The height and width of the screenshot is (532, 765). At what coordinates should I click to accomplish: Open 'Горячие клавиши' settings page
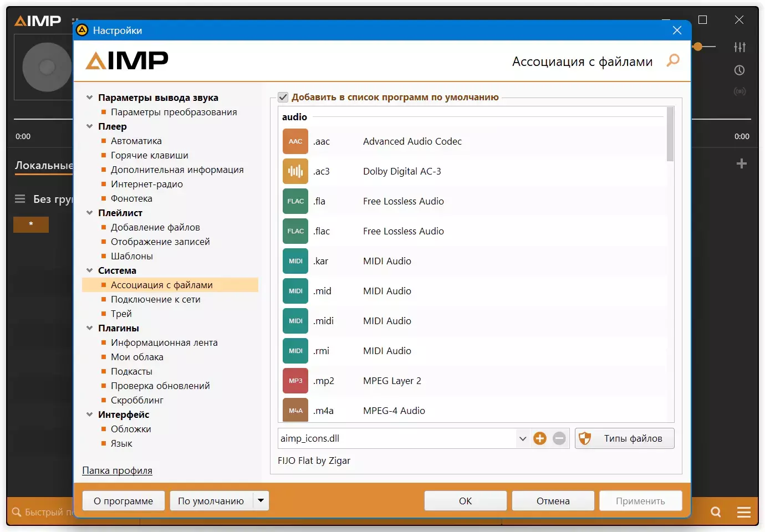[150, 155]
